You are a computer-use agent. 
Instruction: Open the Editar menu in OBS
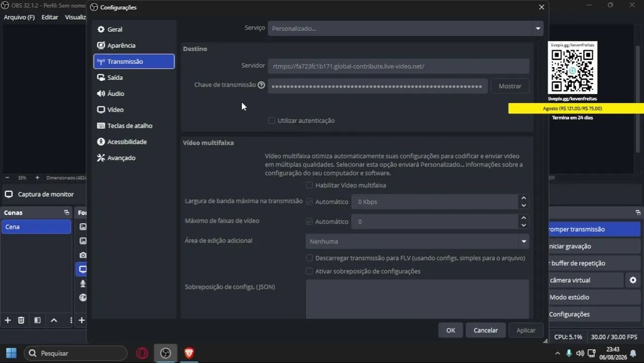[50, 17]
